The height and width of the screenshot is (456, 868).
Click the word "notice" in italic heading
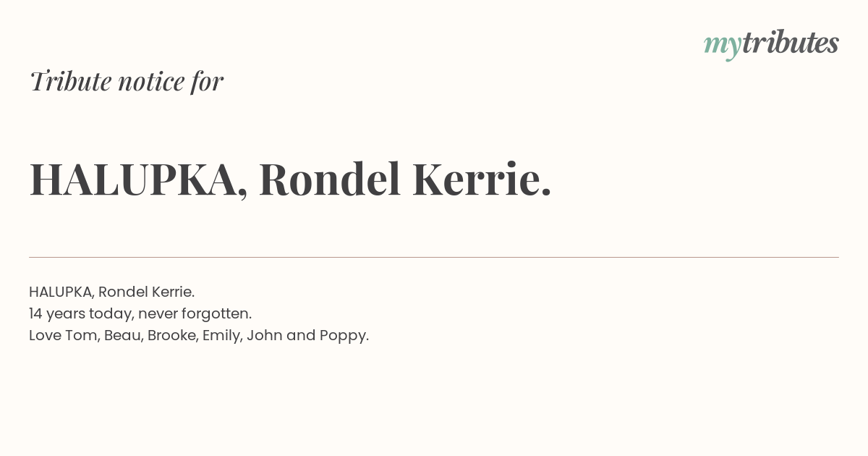point(151,81)
